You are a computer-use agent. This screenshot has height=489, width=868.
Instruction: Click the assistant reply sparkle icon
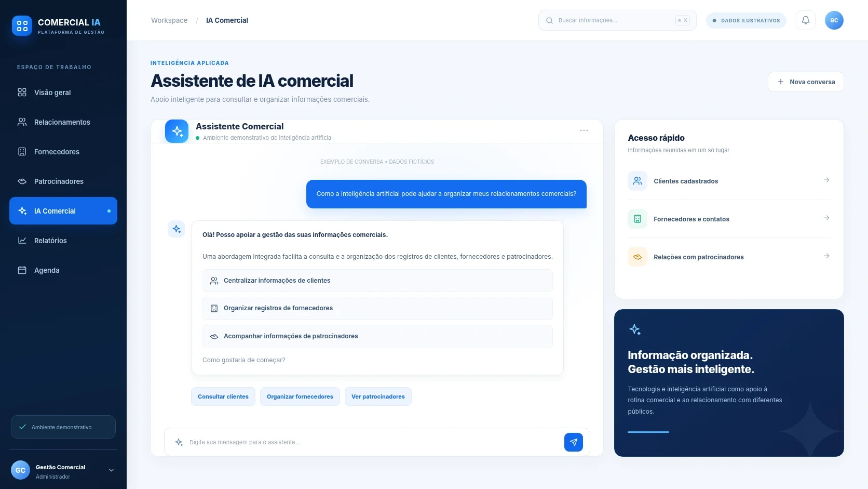177,229
